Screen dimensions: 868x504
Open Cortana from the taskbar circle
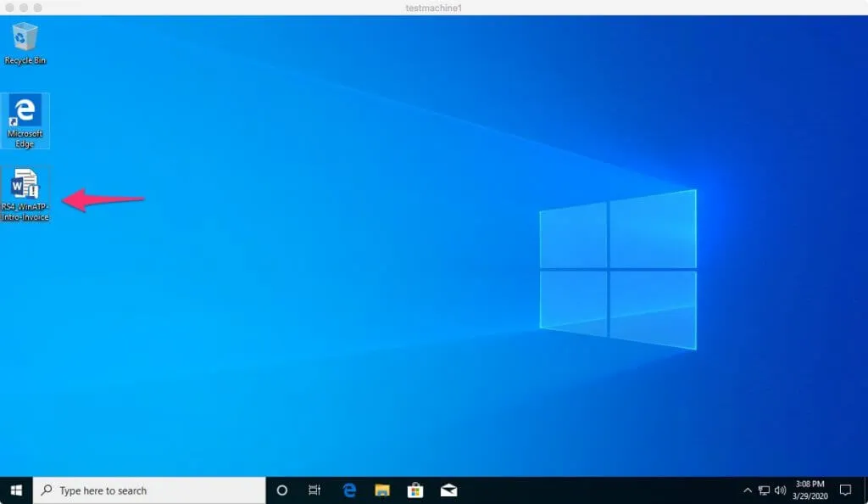point(281,490)
